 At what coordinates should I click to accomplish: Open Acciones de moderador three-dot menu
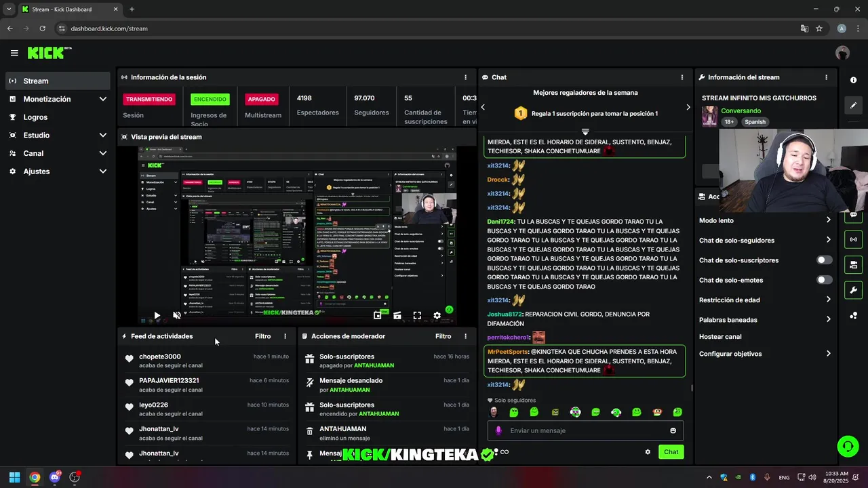pos(465,336)
